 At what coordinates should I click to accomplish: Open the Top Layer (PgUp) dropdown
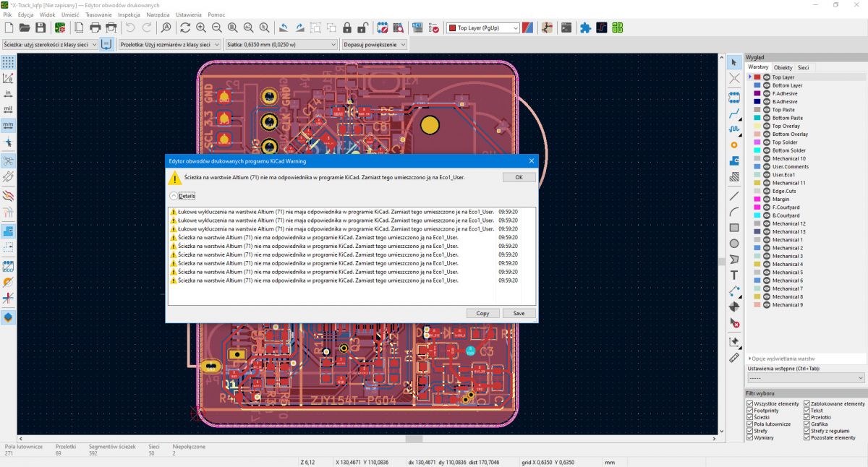pyautogui.click(x=483, y=28)
